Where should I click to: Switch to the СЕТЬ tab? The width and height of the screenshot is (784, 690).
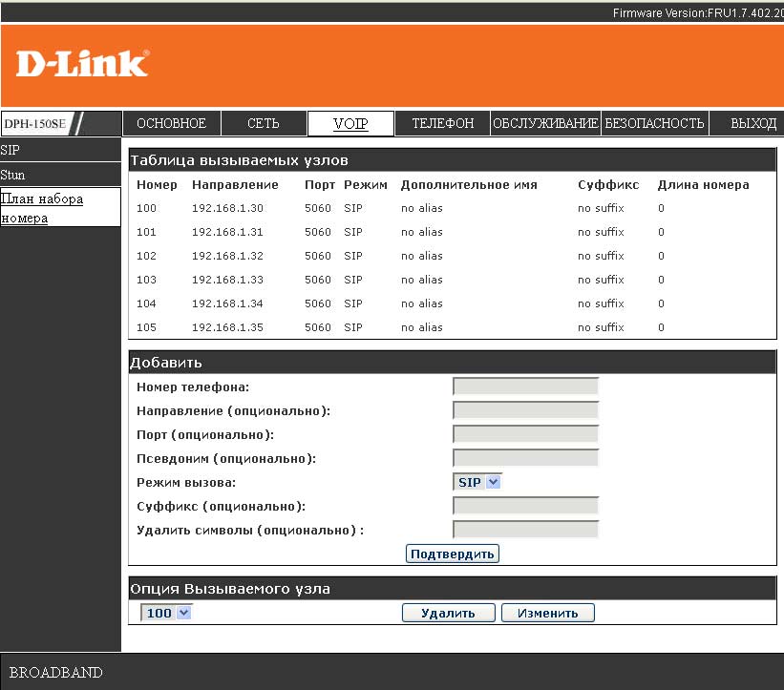[x=263, y=123]
